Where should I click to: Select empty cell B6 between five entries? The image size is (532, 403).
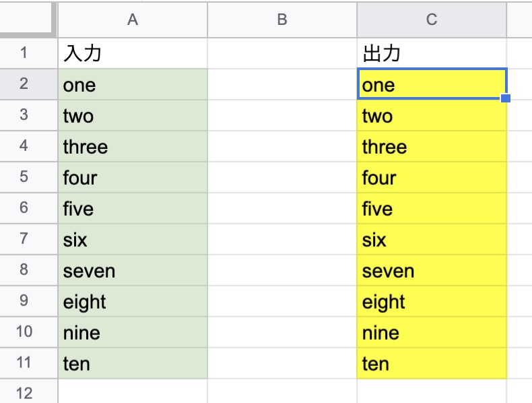point(282,208)
